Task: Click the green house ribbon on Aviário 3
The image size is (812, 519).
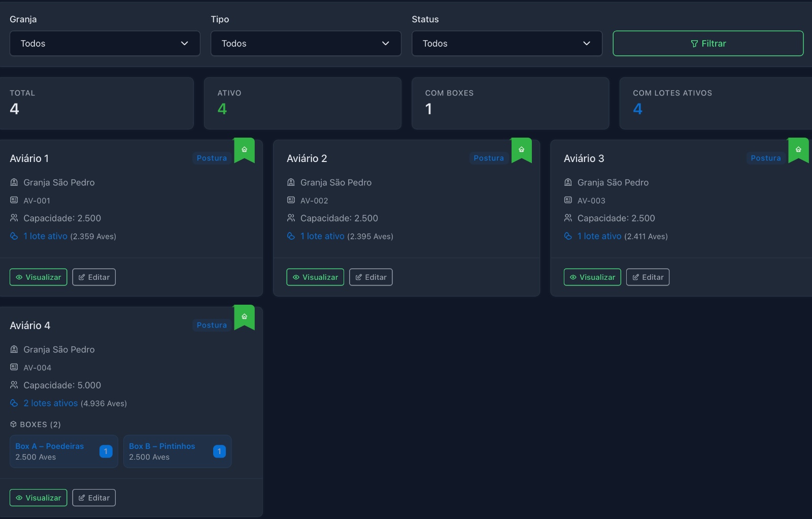Action: [x=798, y=150]
